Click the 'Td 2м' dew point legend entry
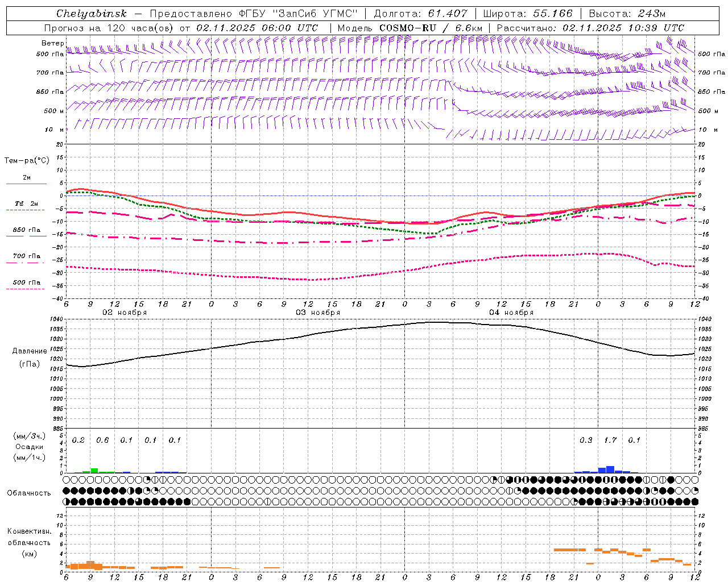The width and height of the screenshot is (728, 582). coord(26,203)
